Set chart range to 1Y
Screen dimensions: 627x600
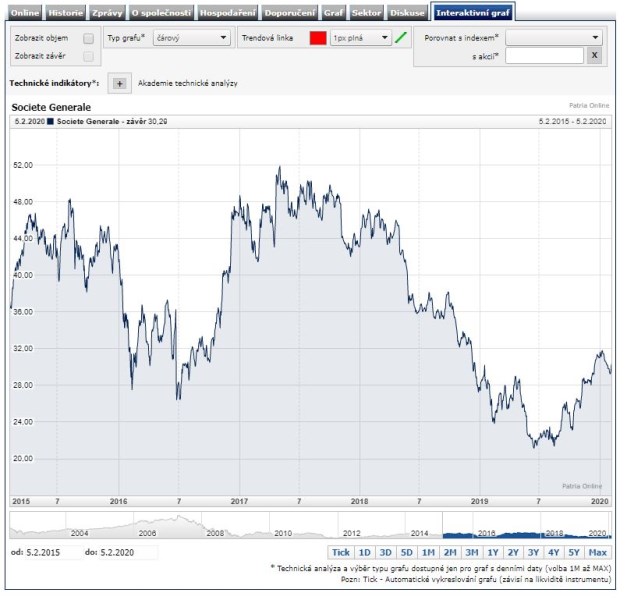pyautogui.click(x=491, y=552)
